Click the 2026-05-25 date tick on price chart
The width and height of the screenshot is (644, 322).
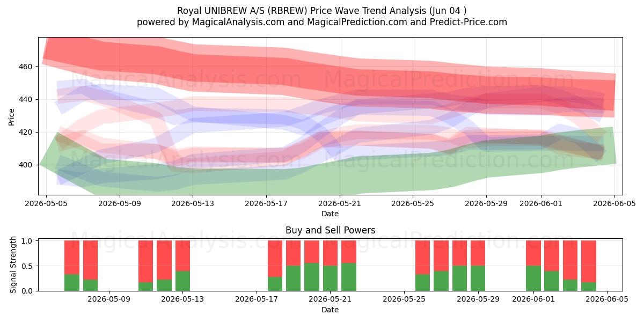413,203
